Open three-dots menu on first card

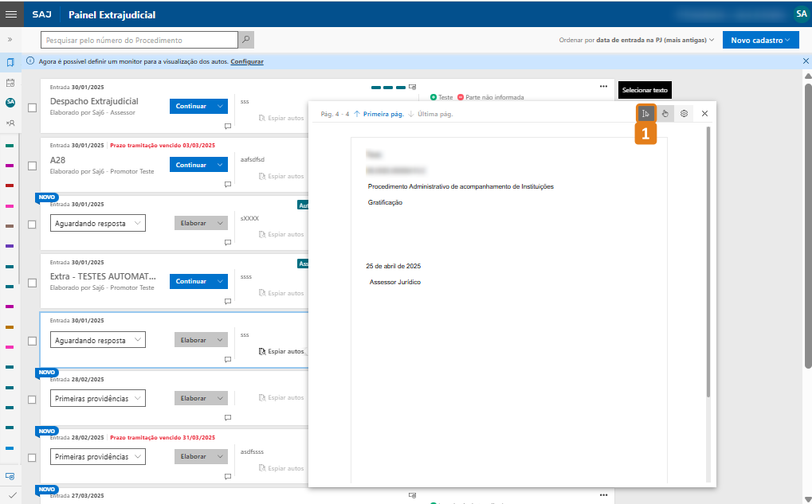pos(604,86)
